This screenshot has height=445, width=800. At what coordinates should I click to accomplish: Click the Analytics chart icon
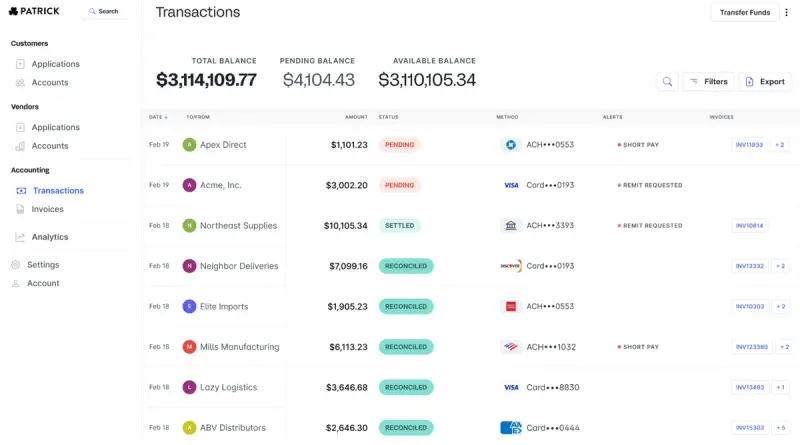tap(20, 237)
